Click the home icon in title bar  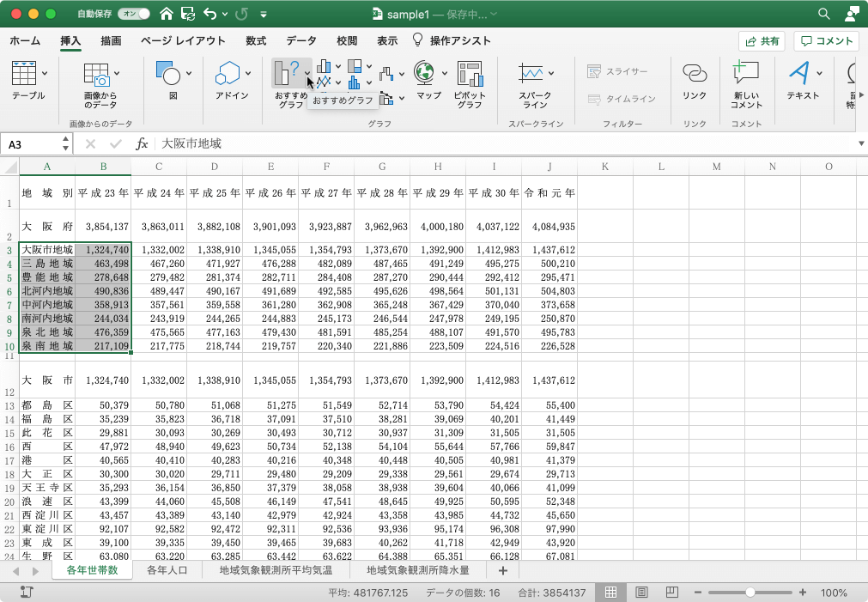[x=166, y=14]
